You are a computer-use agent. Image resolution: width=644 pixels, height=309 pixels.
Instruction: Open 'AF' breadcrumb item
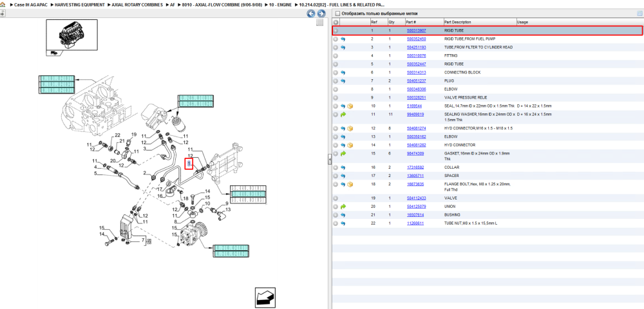[x=173, y=5]
